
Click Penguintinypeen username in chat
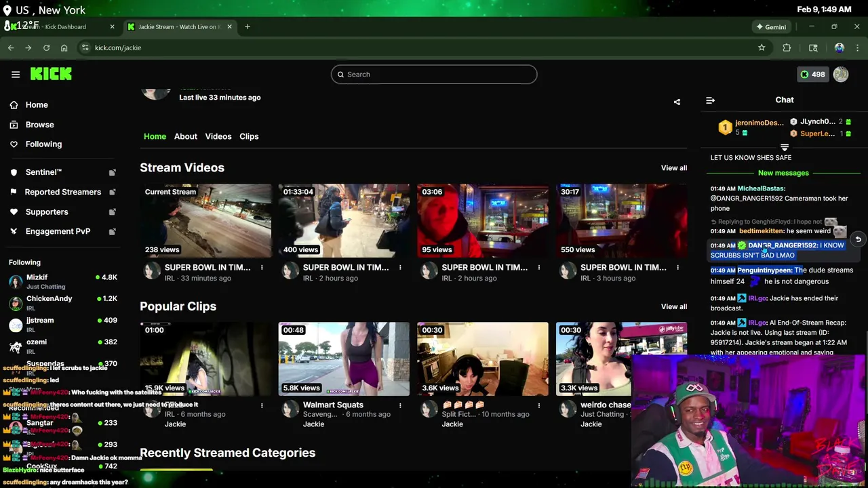[764, 270]
